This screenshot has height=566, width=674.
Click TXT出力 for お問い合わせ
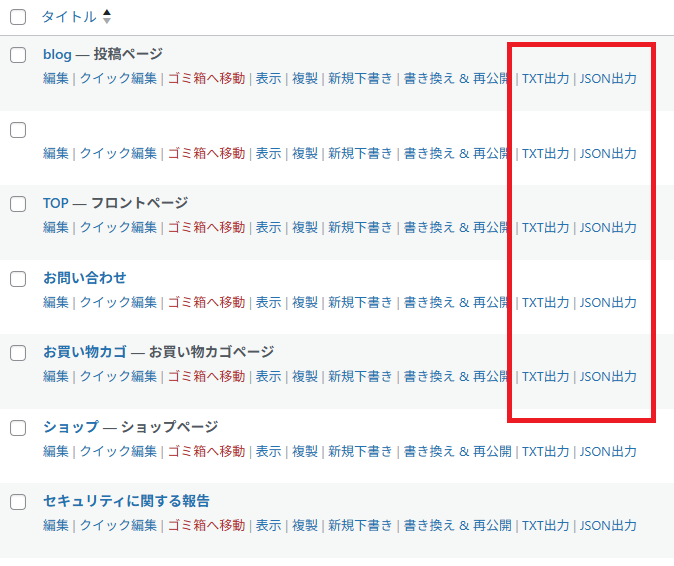[545, 303]
